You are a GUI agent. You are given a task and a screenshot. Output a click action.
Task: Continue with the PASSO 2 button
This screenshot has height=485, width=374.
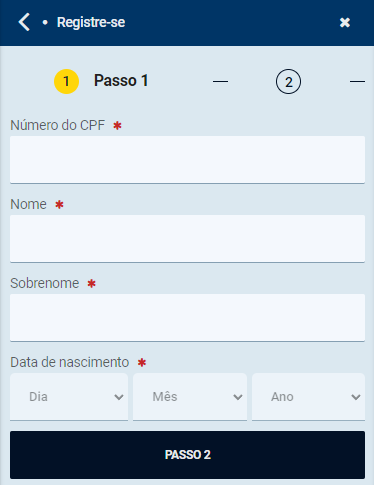point(187,455)
